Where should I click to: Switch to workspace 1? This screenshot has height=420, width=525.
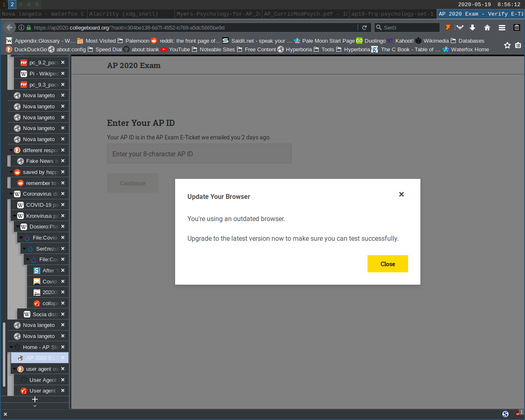(4, 4)
